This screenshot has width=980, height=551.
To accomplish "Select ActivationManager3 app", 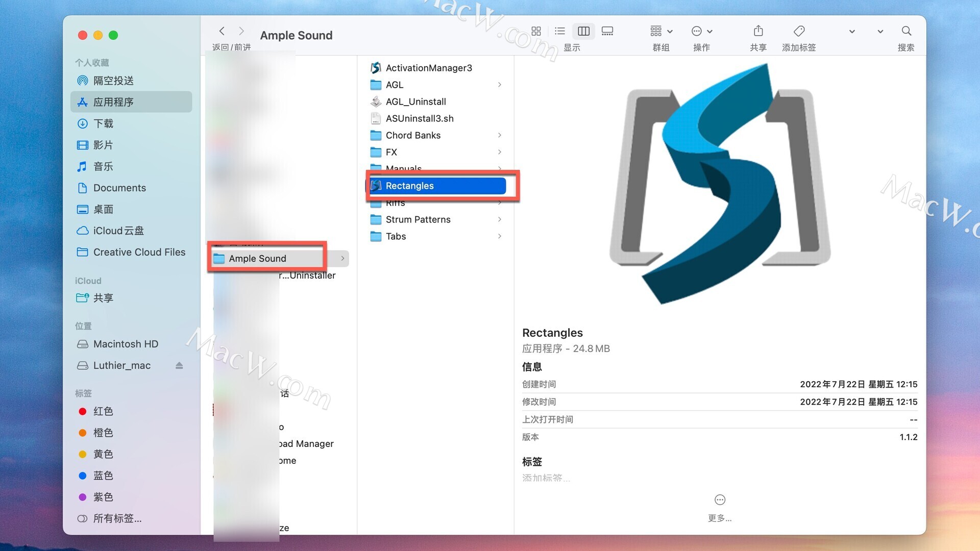I will (436, 68).
